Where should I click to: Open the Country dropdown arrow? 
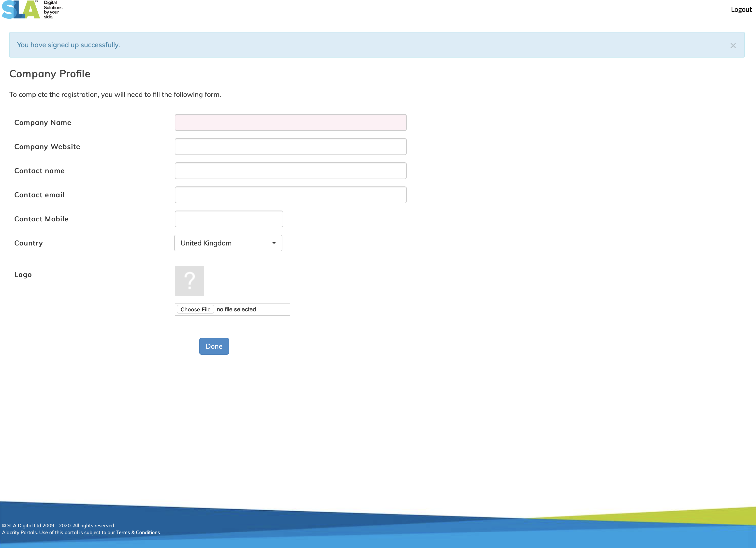click(x=274, y=243)
